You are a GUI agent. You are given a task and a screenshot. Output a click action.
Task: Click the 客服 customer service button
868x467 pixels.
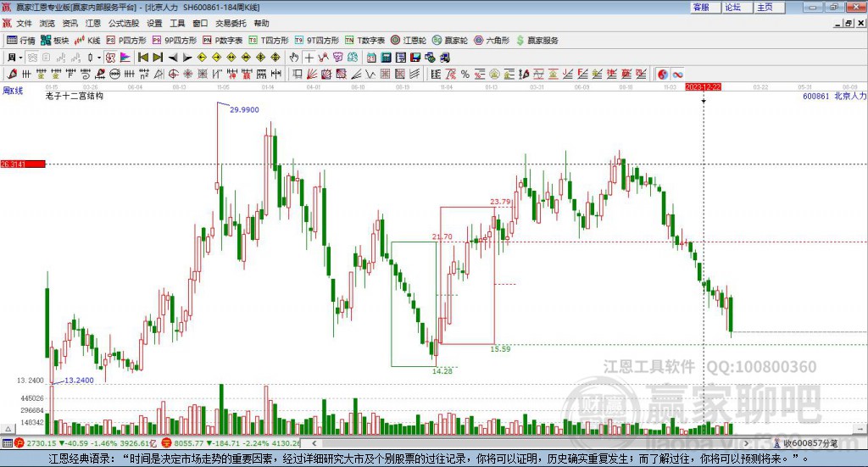point(705,7)
